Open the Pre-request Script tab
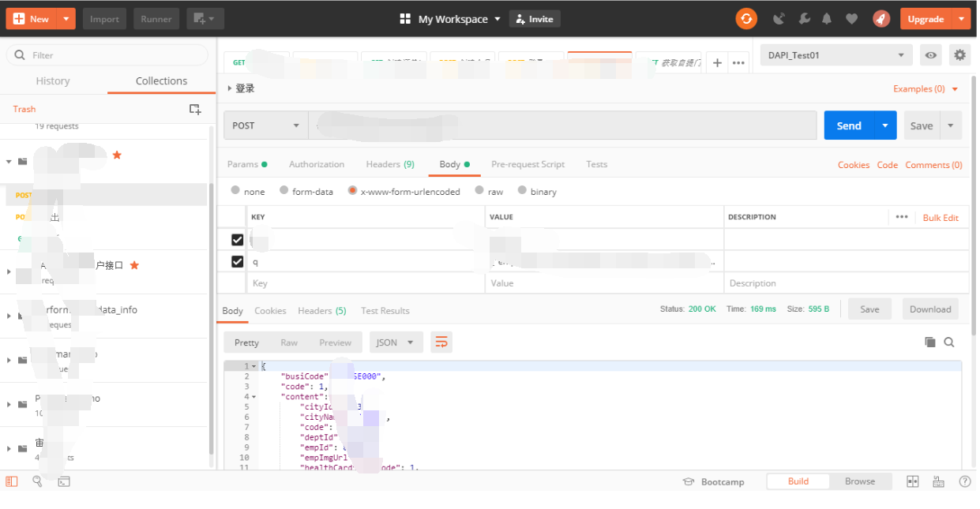980x509 pixels. (528, 164)
